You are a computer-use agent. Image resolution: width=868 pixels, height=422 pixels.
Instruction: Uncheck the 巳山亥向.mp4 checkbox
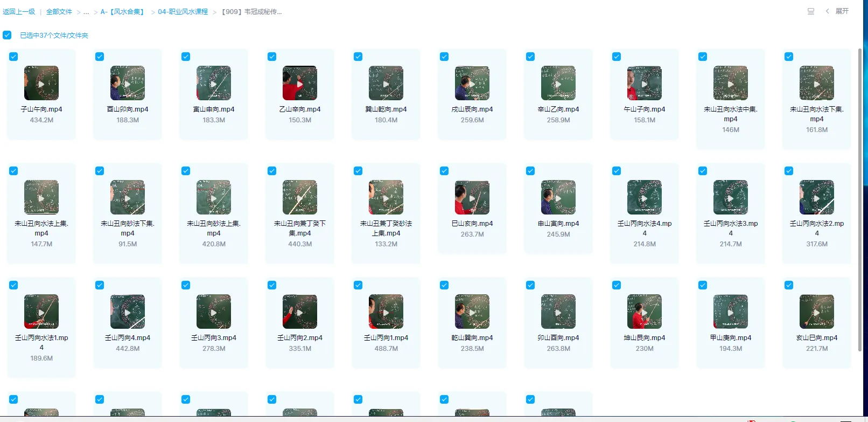[444, 171]
